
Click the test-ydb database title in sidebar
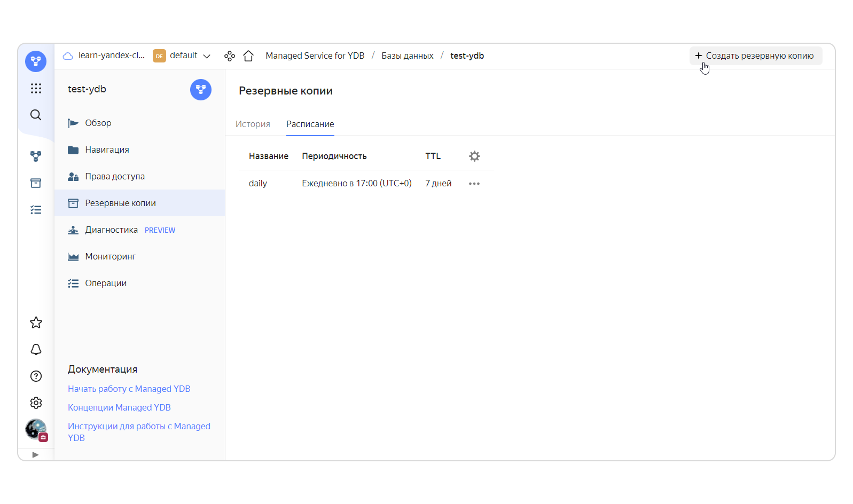87,89
